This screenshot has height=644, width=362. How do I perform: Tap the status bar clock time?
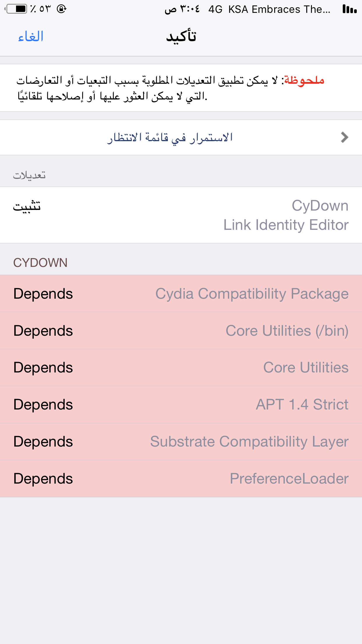point(182,9)
